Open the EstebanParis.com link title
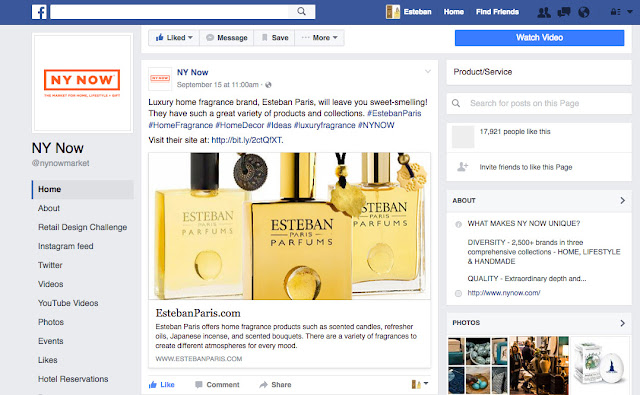The width and height of the screenshot is (640, 395). 198,313
